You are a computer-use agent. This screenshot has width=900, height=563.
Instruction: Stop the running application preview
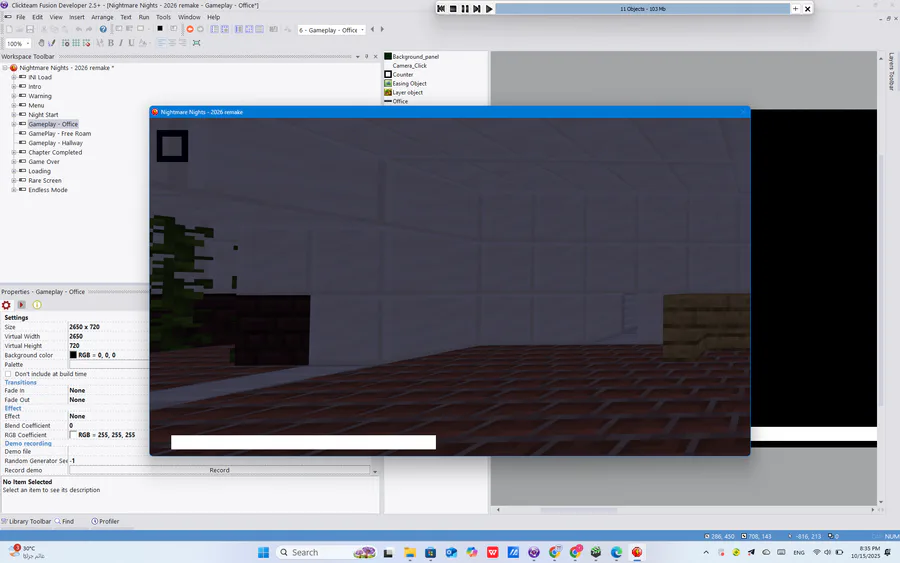[453, 9]
